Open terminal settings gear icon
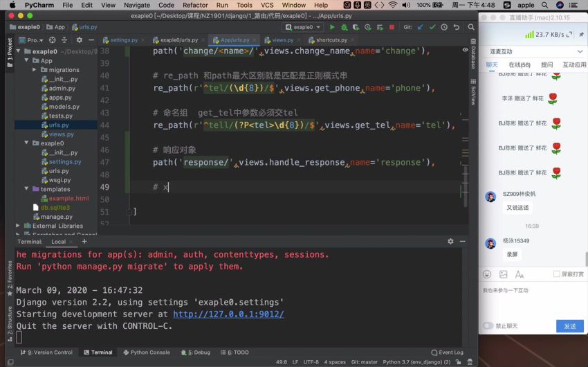Viewport: 588px width, 367px height. tap(450, 242)
